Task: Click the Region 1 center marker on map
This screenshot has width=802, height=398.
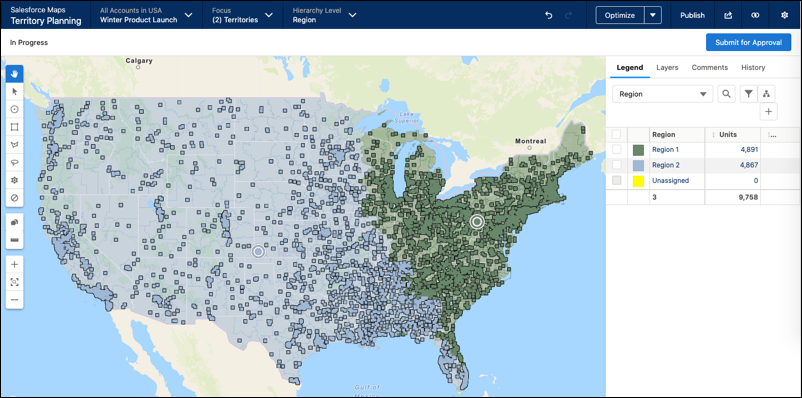Action: click(x=477, y=222)
